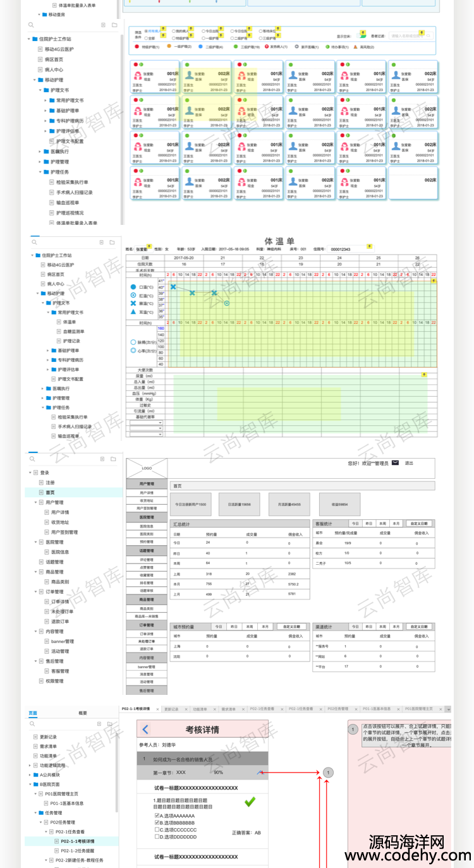The height and width of the screenshot is (868, 474).
Task: Open the mail envelope icon beside 管理员
Action: [395, 463]
